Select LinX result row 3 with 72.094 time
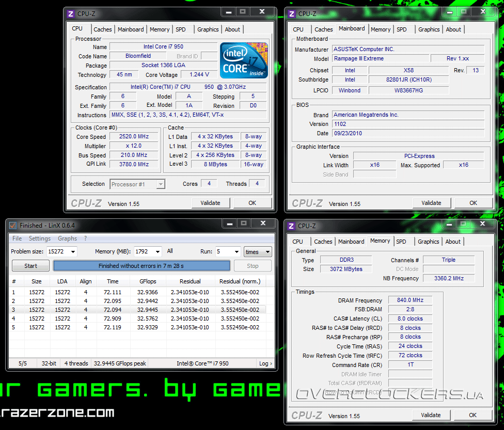 137,310
